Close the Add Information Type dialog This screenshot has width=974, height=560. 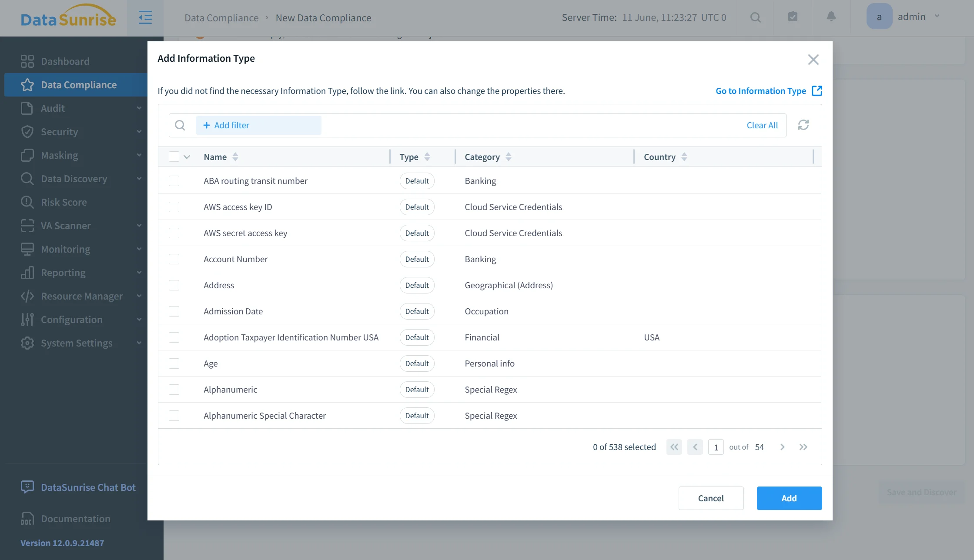click(x=813, y=60)
